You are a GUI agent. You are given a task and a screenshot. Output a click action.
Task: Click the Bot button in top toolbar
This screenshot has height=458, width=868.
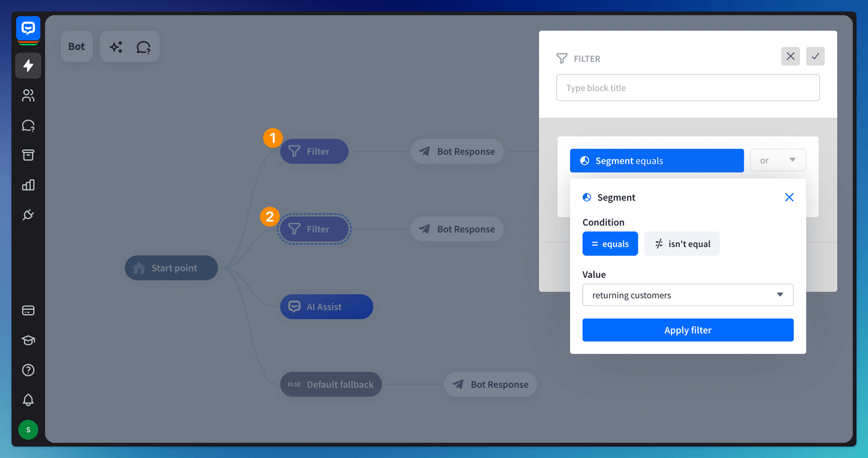[76, 47]
